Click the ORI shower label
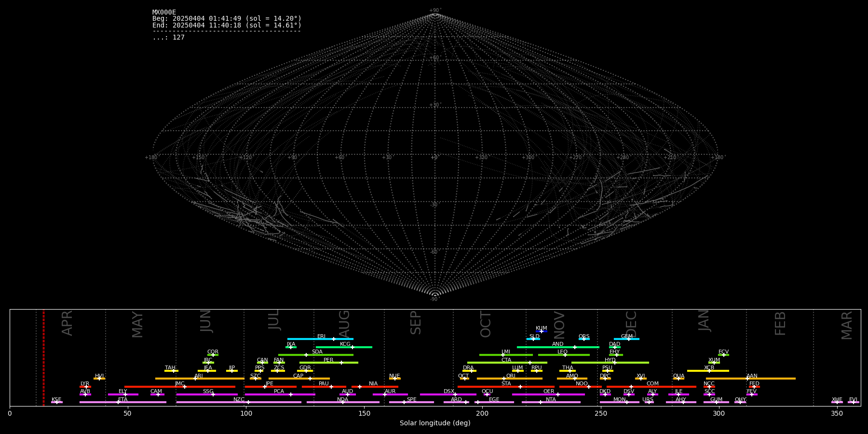 click(x=511, y=376)
